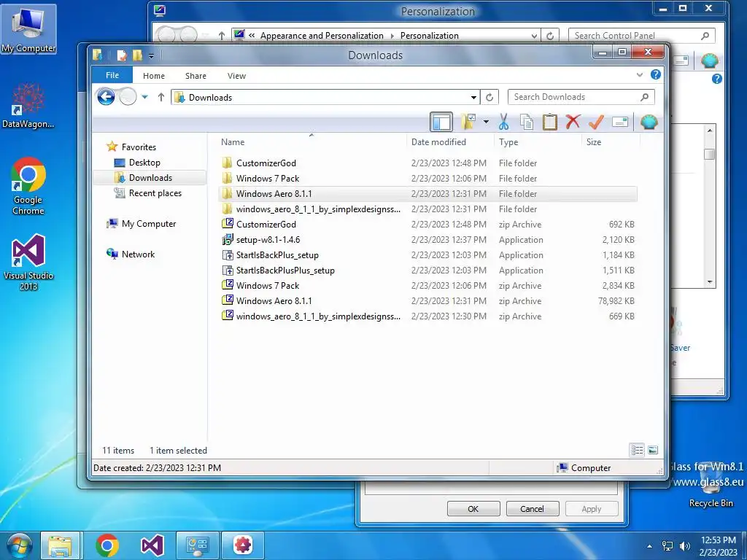
Task: Click the red X Delete icon
Action: 573,122
